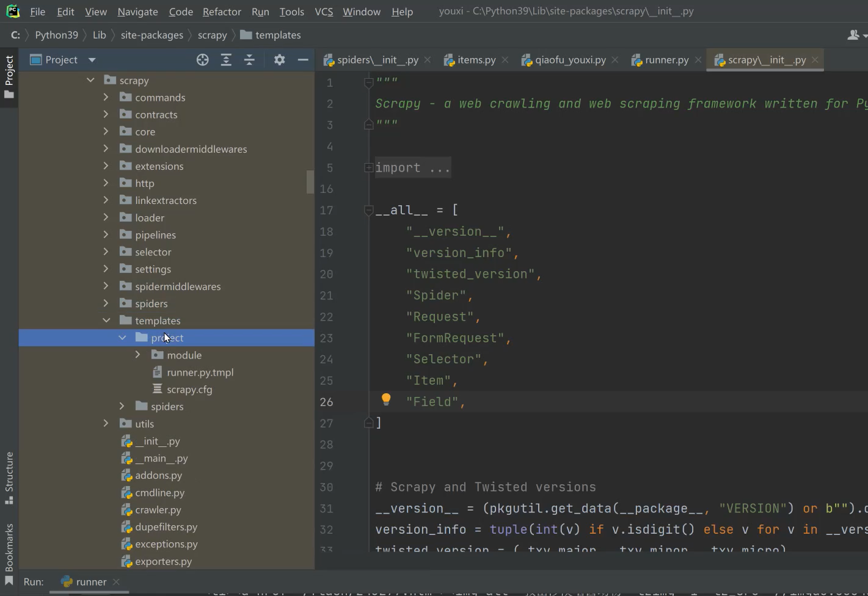This screenshot has width=868, height=596.
Task: Click Expand All in Project panel toolbar
Action: pyautogui.click(x=226, y=60)
